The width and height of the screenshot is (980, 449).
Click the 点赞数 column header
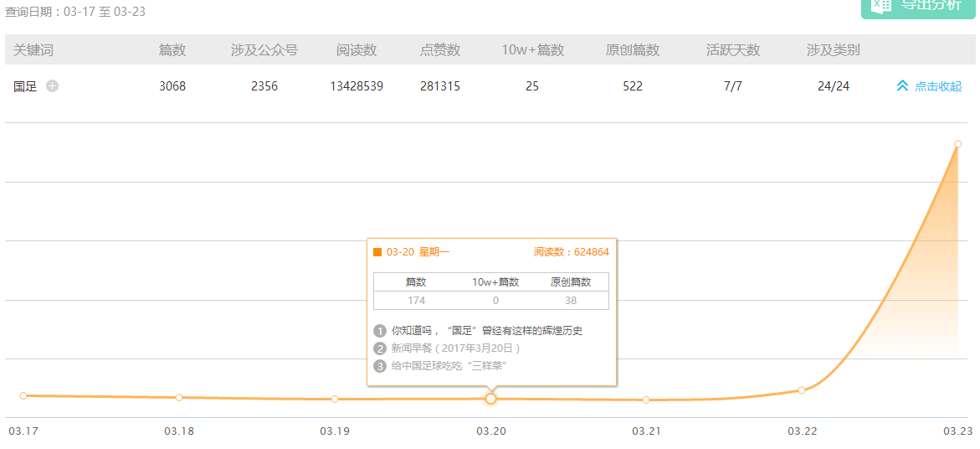click(440, 50)
